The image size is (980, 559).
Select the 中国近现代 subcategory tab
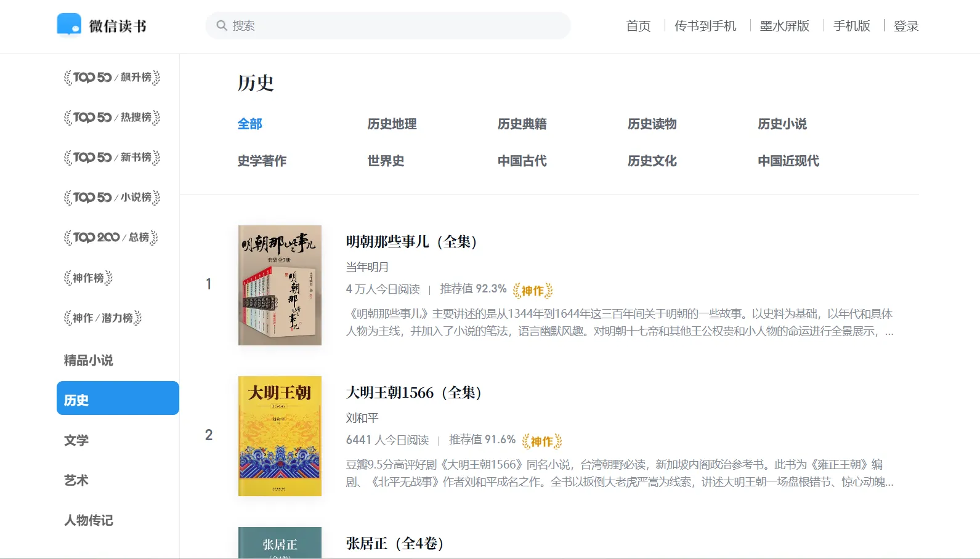(x=788, y=161)
